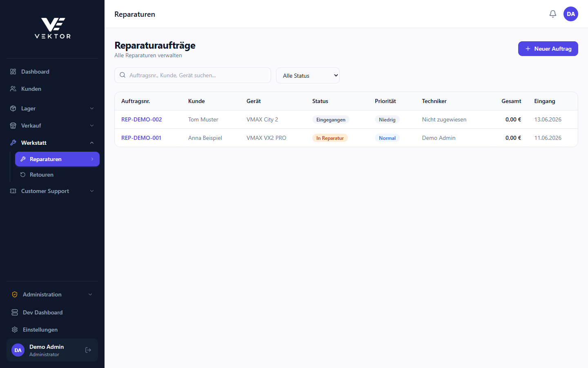Focus the Auftragsnr. search field
Image resolution: width=588 pixels, height=368 pixels.
(x=193, y=75)
